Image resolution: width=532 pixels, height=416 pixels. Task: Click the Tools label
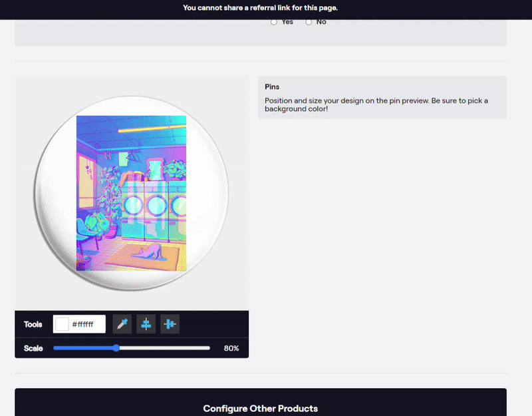33,324
